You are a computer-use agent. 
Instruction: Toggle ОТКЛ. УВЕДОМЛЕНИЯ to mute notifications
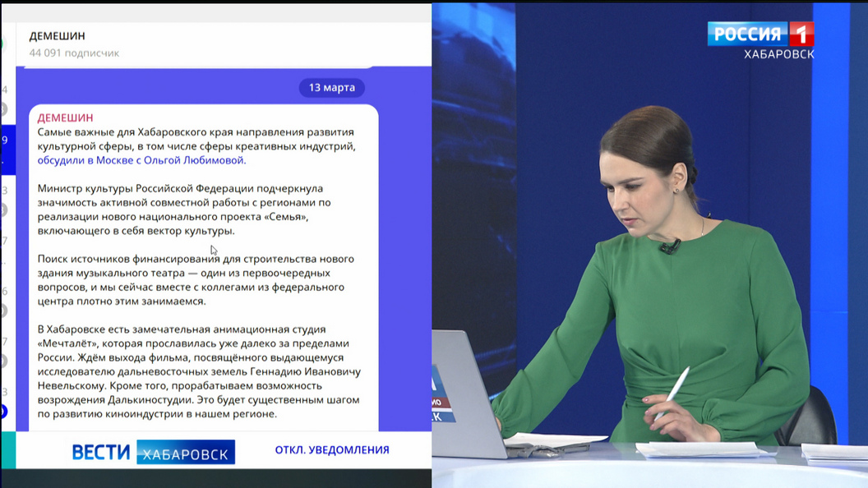(x=332, y=449)
